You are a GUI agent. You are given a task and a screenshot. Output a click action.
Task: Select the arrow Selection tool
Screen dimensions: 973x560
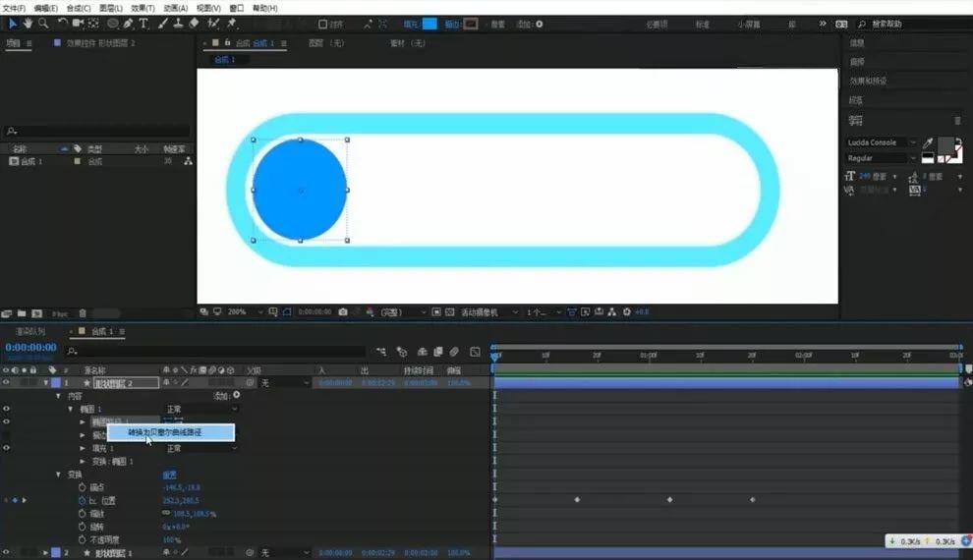pos(13,24)
